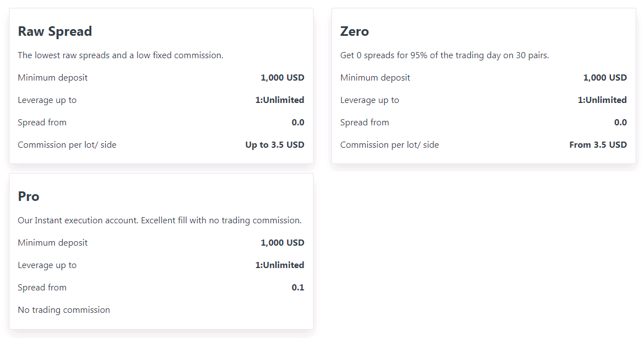Click Raw Spread 'Leverage up to' label
This screenshot has width=644, height=338.
coord(47,100)
